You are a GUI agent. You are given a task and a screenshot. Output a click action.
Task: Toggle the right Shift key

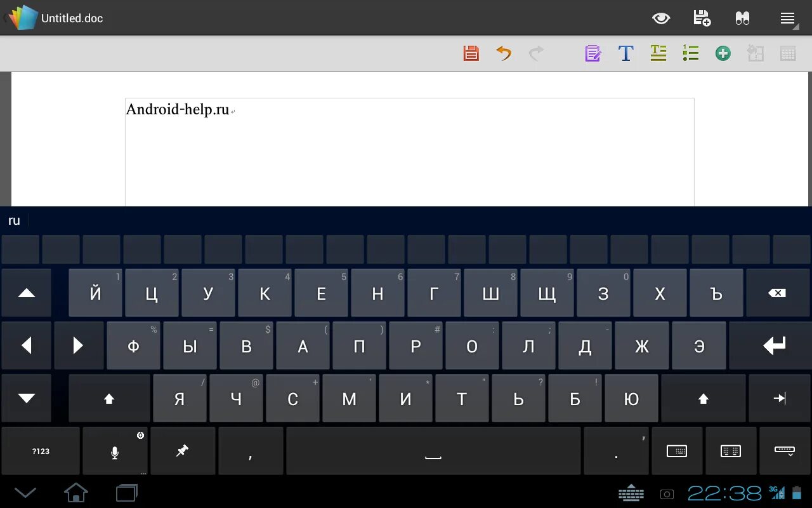pos(703,398)
